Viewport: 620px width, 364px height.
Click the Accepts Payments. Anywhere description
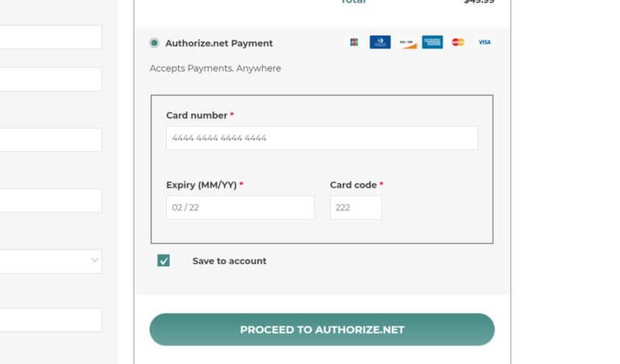pos(215,68)
